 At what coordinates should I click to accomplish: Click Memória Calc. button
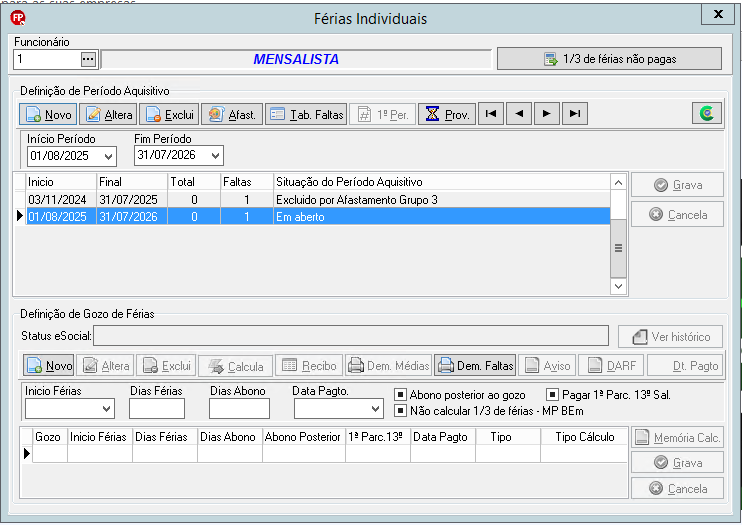click(x=677, y=437)
